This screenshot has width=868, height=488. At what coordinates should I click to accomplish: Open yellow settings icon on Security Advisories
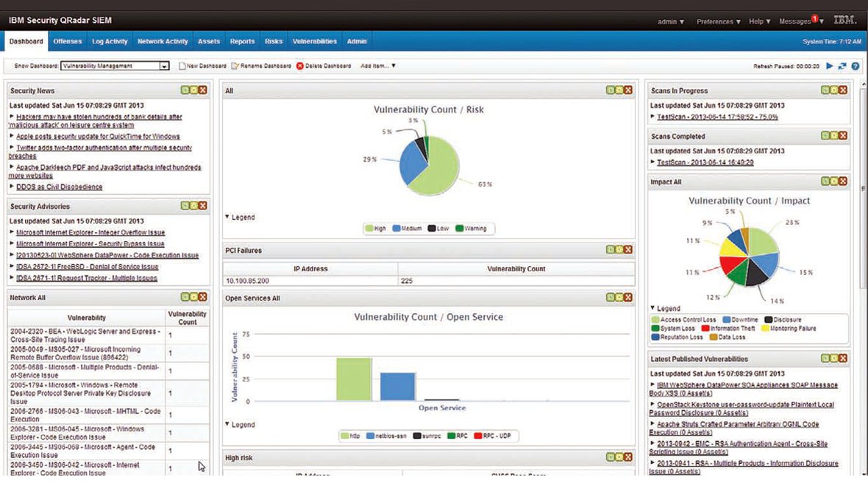pyautogui.click(x=193, y=205)
